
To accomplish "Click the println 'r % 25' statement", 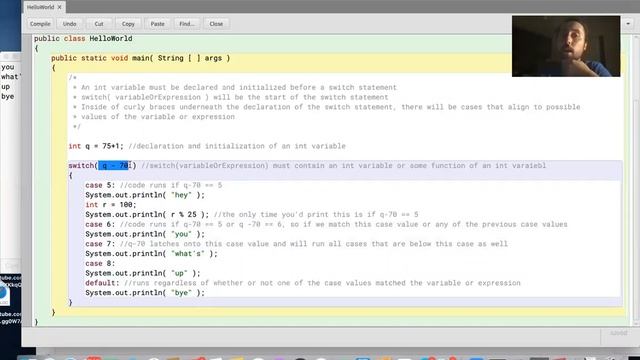I will click(147, 215).
